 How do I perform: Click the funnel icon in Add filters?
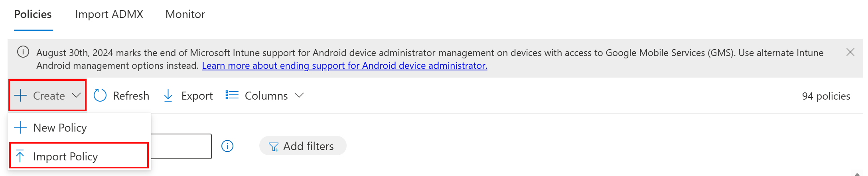coord(274,147)
